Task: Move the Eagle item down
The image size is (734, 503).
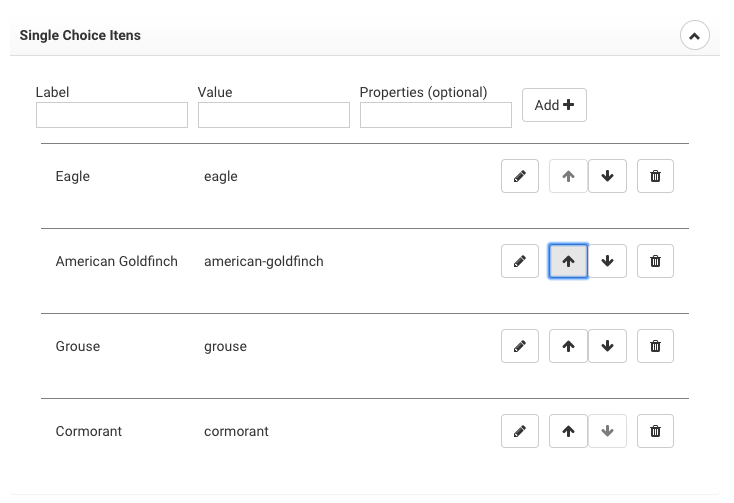Action: pyautogui.click(x=607, y=176)
